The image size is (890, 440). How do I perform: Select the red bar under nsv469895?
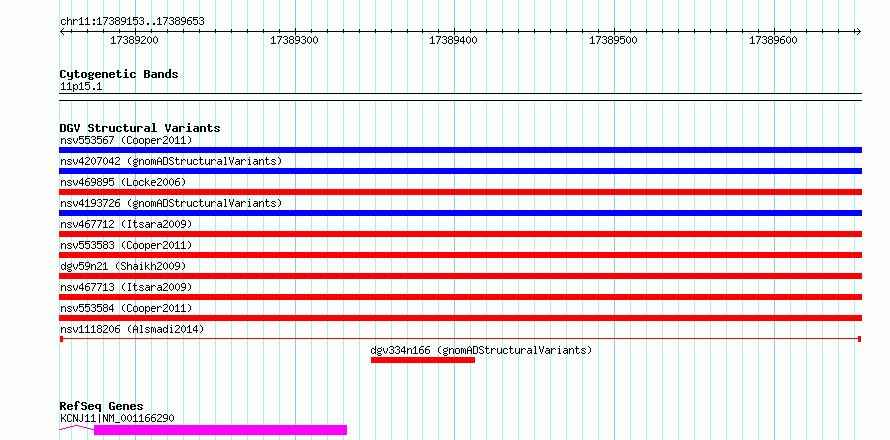[460, 192]
